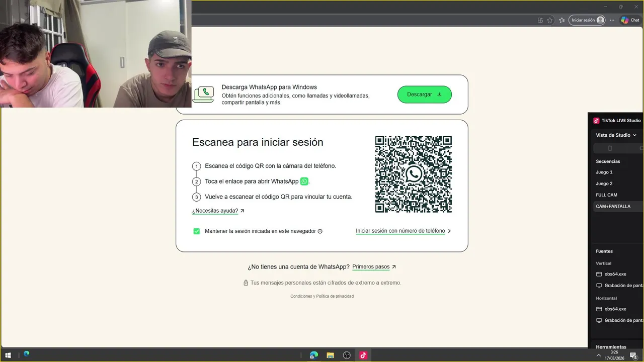This screenshot has width=644, height=362.
Task: Open 'Iniciar sesión con número de teléfono'
Action: pyautogui.click(x=400, y=231)
